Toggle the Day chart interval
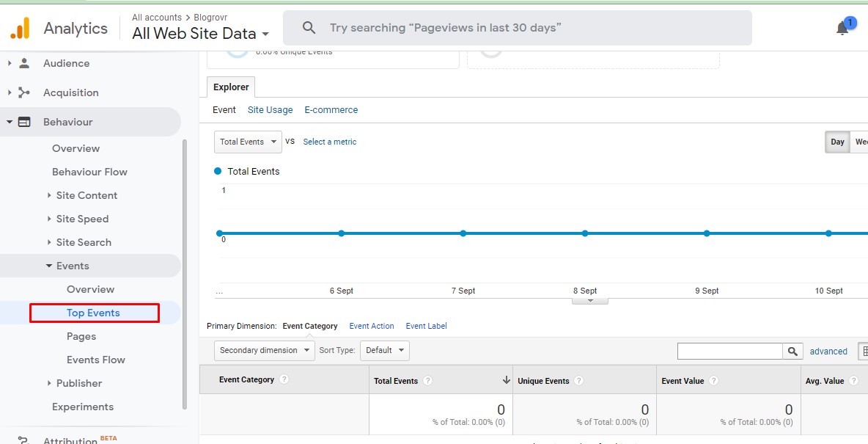 (x=837, y=142)
